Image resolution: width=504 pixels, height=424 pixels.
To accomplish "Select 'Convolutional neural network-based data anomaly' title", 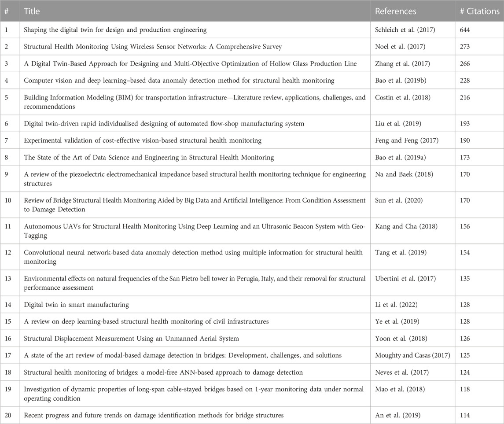I will coord(193,257).
